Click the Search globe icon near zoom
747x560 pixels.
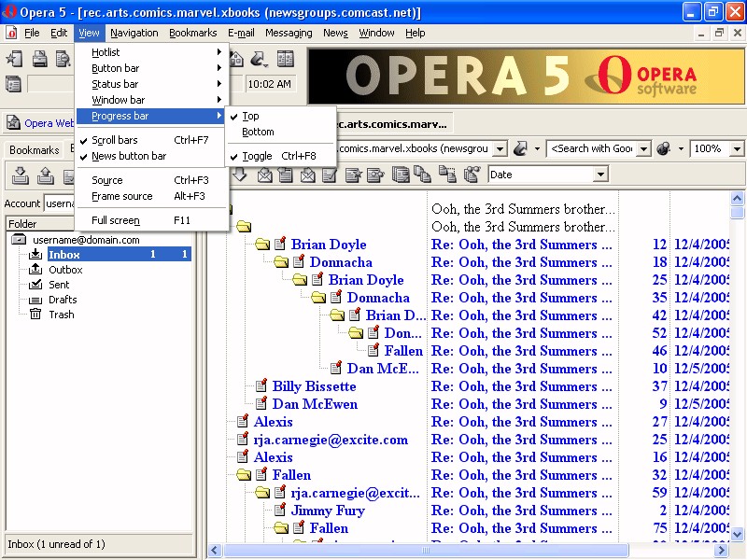(x=663, y=148)
